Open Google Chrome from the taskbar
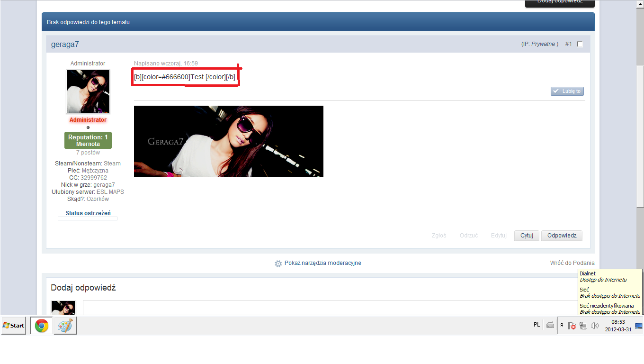Screen dimensions: 644x364 point(42,326)
